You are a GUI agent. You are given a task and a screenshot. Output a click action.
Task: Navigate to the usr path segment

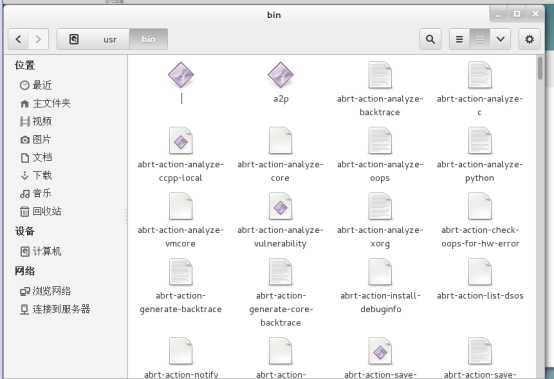pos(110,39)
